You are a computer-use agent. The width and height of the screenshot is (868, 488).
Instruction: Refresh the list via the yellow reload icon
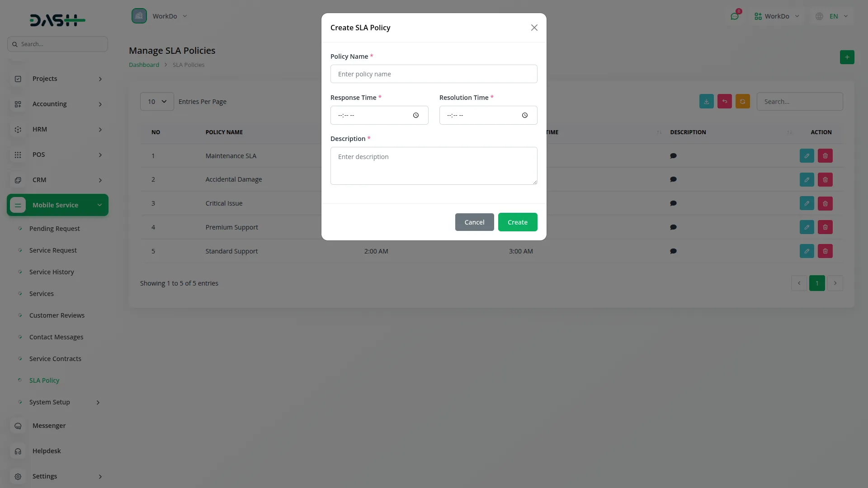743,101
